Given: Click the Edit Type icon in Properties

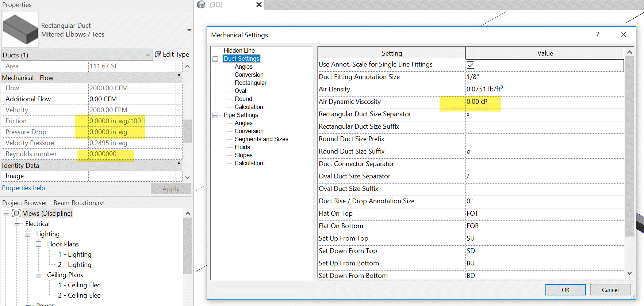Looking at the screenshot, I should (x=158, y=54).
